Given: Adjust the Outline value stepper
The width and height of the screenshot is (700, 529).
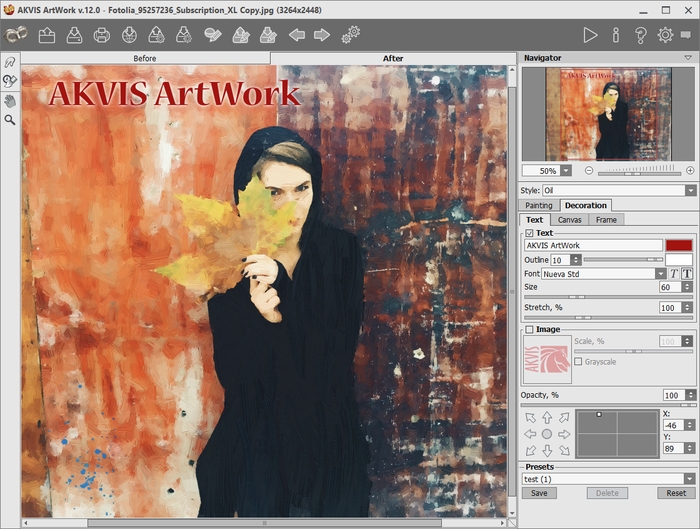Looking at the screenshot, I should click(576, 260).
